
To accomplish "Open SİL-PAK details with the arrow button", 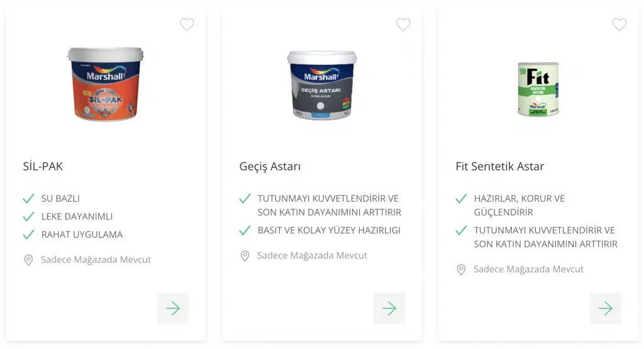I will (x=173, y=308).
